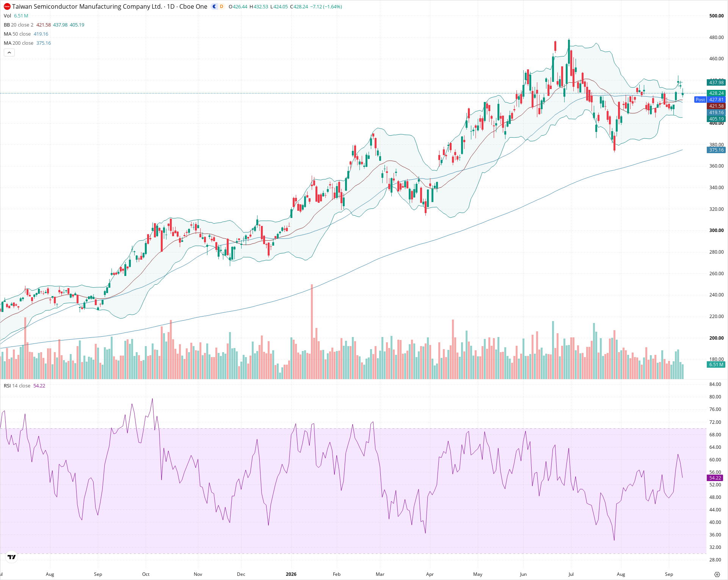Image resolution: width=728 pixels, height=580 pixels.
Task: Click the 54.22 RSI axis label
Action: pos(715,478)
